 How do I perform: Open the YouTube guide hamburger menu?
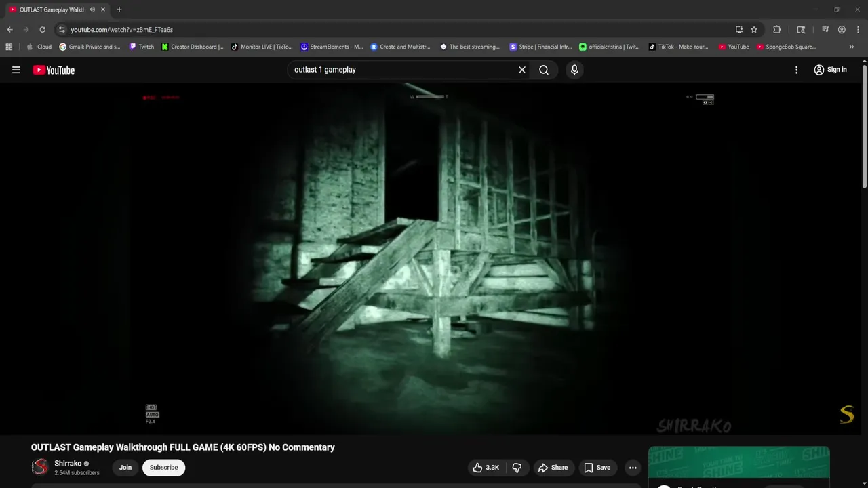tap(16, 70)
